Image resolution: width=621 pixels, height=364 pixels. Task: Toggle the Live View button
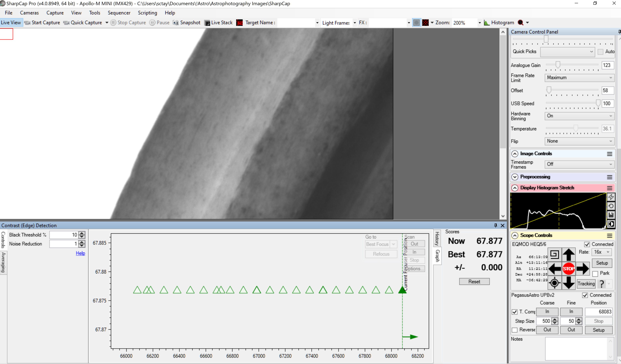point(11,23)
